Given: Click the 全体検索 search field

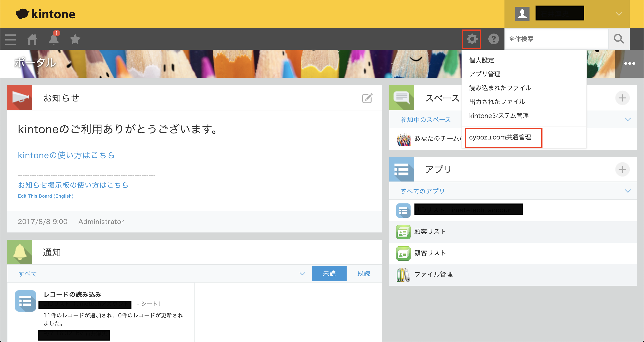Looking at the screenshot, I should [556, 39].
